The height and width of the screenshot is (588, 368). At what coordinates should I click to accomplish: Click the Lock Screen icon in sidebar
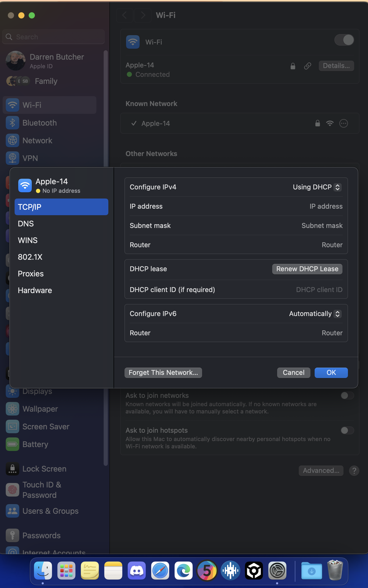point(13,469)
